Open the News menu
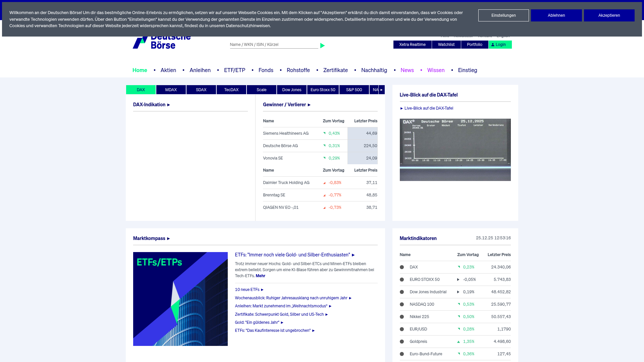Image resolution: width=644 pixels, height=362 pixels. [x=407, y=70]
